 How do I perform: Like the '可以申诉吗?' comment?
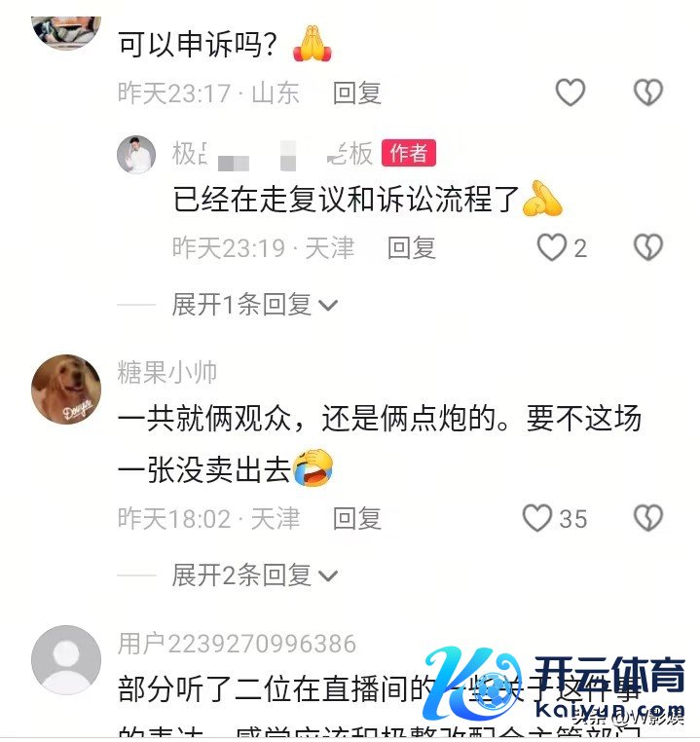coord(570,92)
